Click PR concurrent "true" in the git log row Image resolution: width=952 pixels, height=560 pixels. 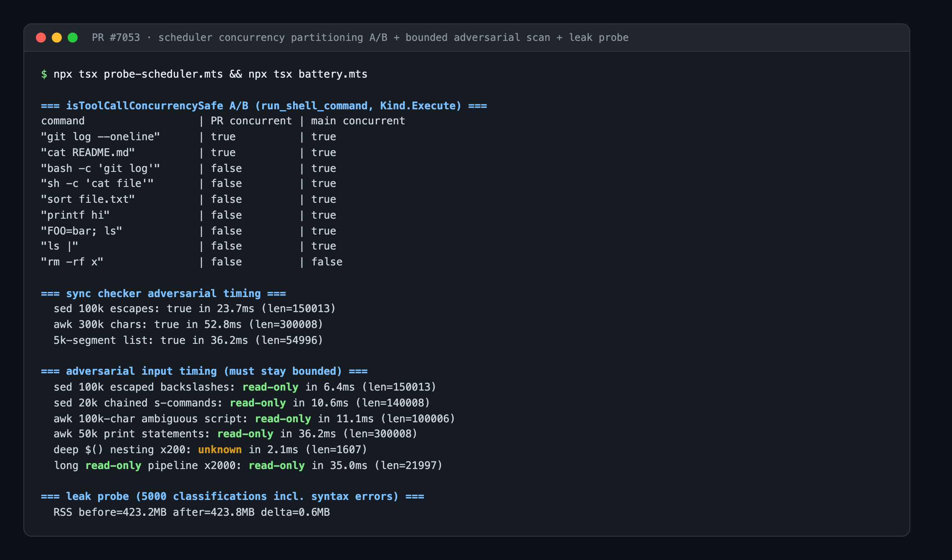click(x=223, y=137)
